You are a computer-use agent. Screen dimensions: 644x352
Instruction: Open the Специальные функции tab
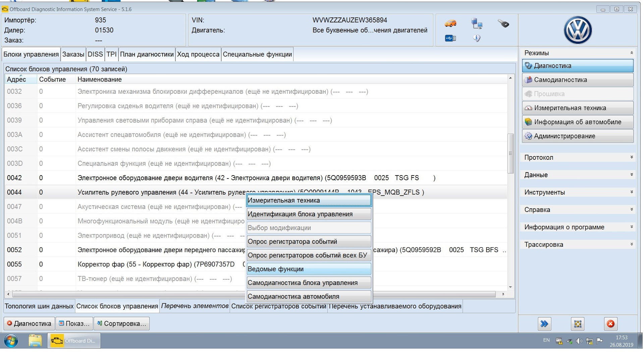(x=257, y=54)
